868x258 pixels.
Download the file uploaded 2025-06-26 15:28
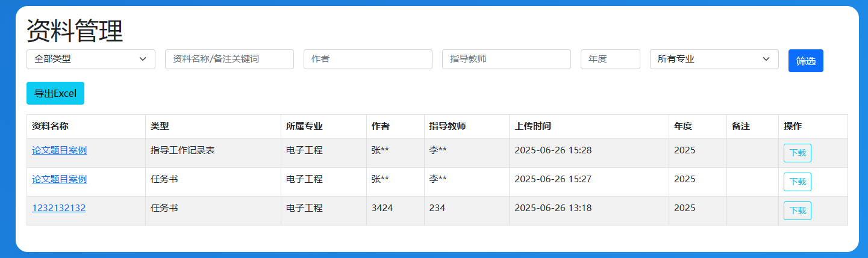[798, 153]
